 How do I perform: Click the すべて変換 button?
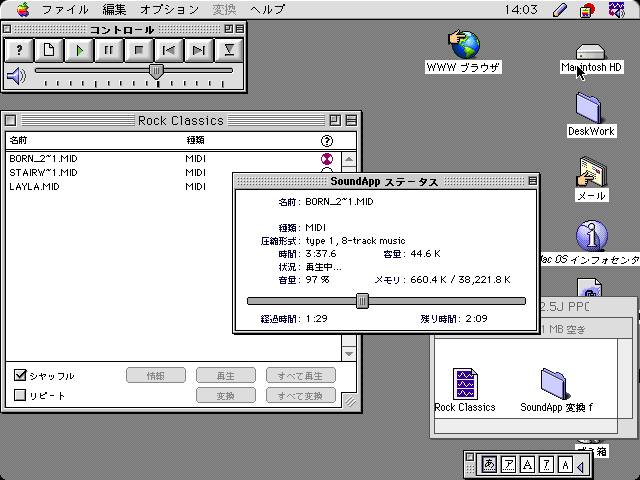point(301,396)
